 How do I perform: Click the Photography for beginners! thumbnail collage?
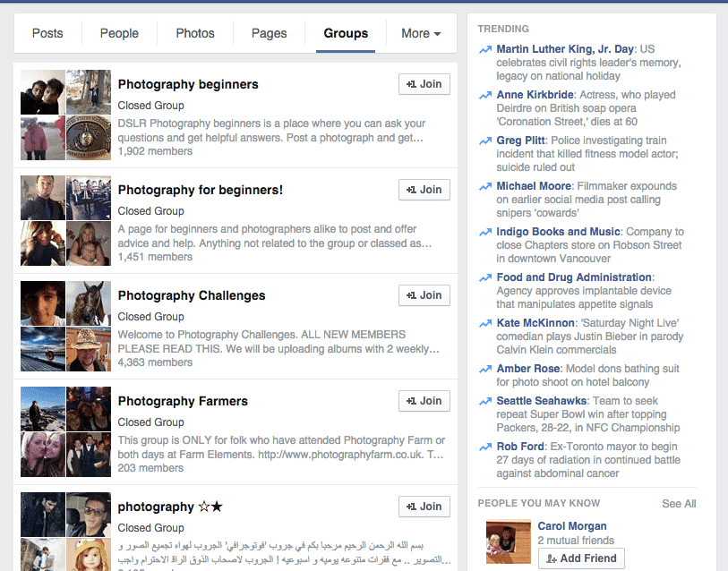pyautogui.click(x=65, y=220)
